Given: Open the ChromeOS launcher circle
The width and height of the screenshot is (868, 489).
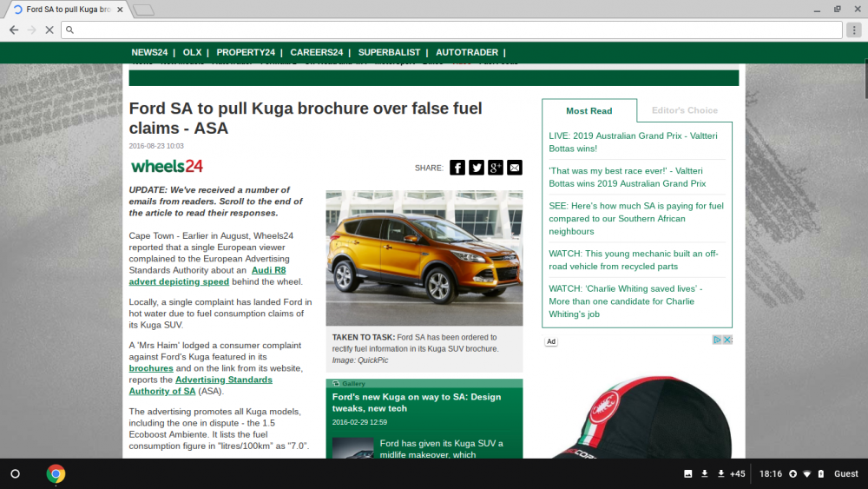Looking at the screenshot, I should [x=16, y=474].
